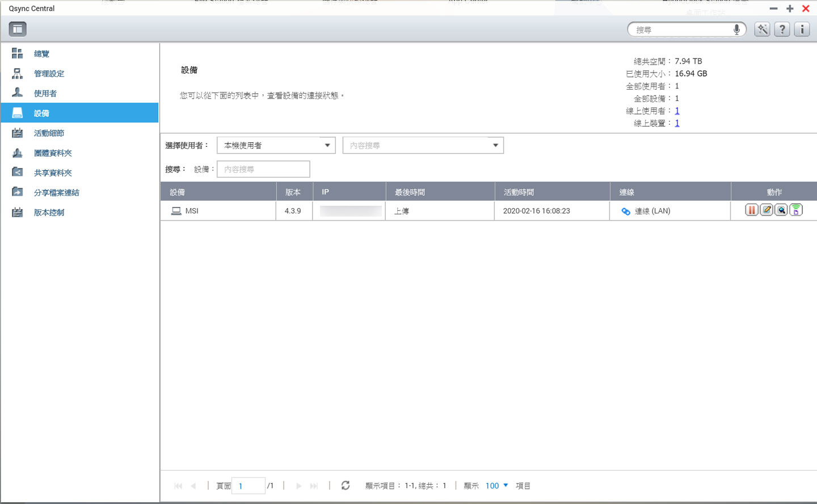Viewport: 817px width, 504px height.
Task: Open 分享檔案連結 in the sidebar
Action: coord(79,192)
